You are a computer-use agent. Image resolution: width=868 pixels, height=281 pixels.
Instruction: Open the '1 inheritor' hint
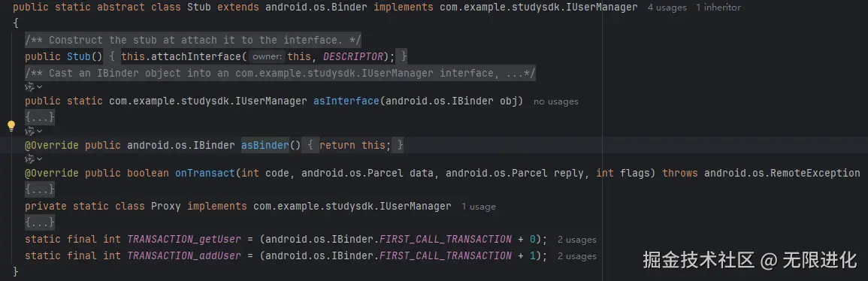click(x=718, y=8)
